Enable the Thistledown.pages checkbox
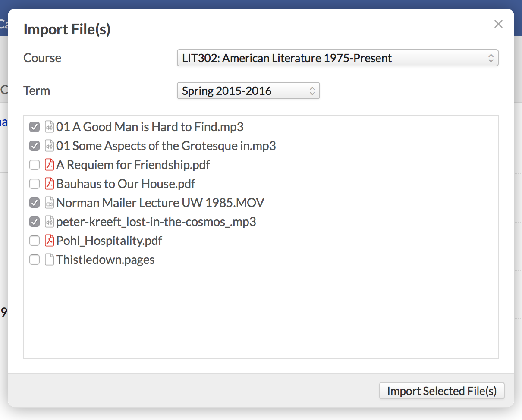The image size is (522, 420). [35, 260]
